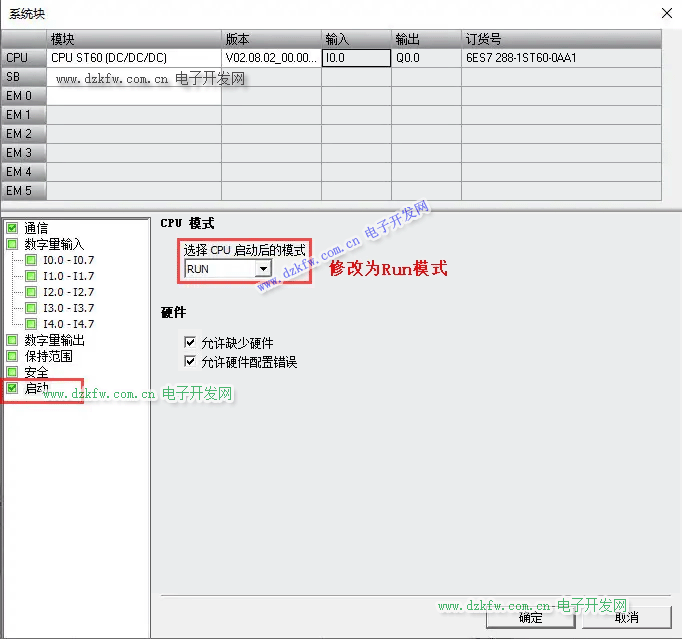682x639 pixels.
Task: Click the green icon beside 启动
Action: click(x=12, y=388)
